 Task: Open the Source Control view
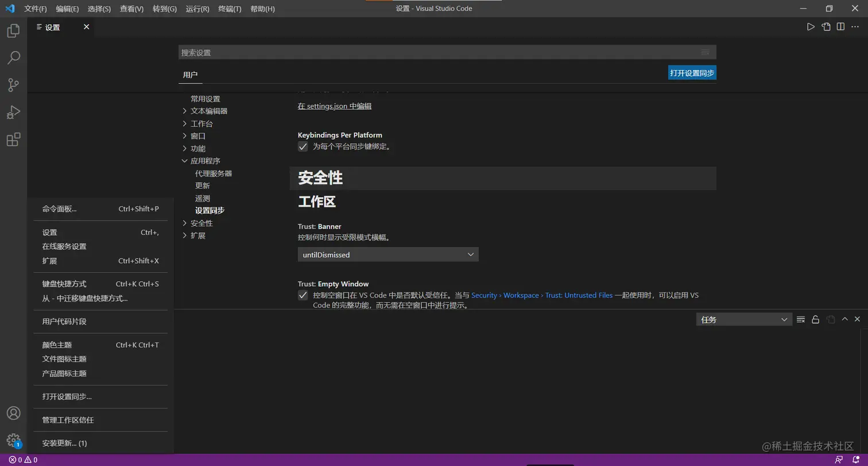(x=13, y=85)
